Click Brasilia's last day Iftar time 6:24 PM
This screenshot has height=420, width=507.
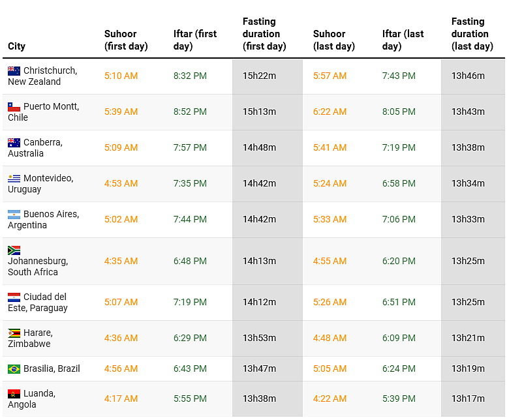tap(399, 368)
